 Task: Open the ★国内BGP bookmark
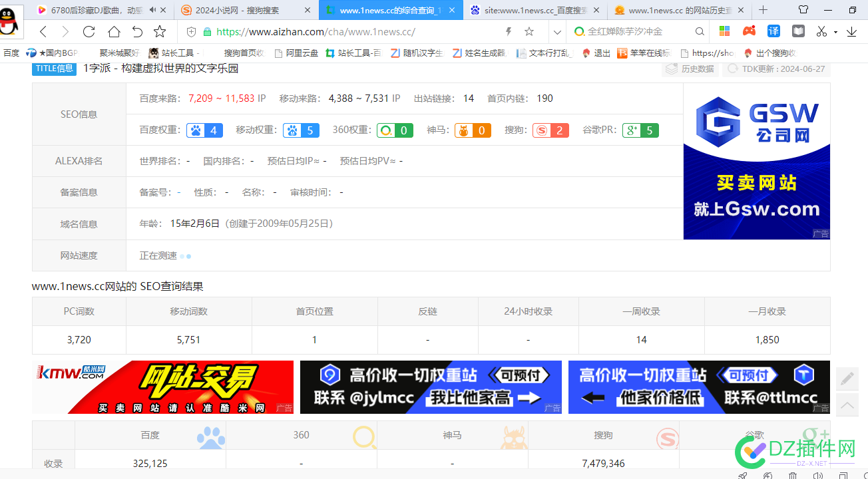(x=52, y=53)
